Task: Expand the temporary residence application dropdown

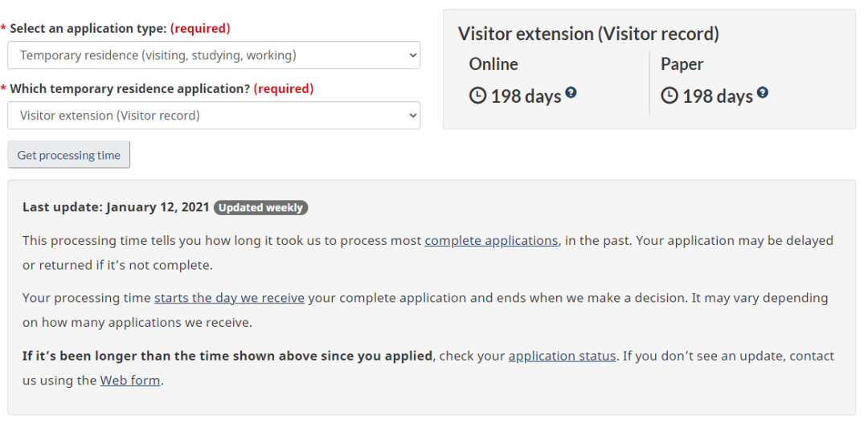Action: tap(213, 116)
